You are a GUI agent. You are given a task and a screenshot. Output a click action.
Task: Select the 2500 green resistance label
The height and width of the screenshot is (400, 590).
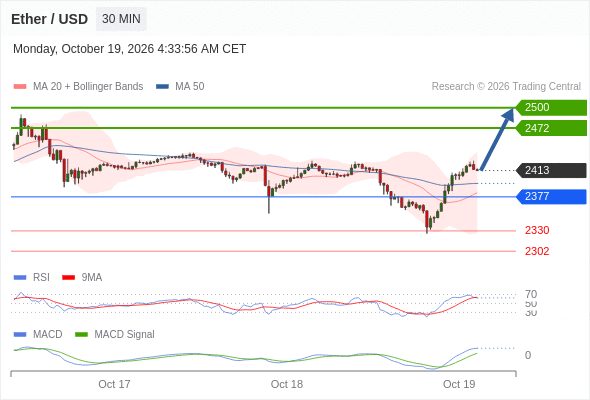(x=551, y=108)
